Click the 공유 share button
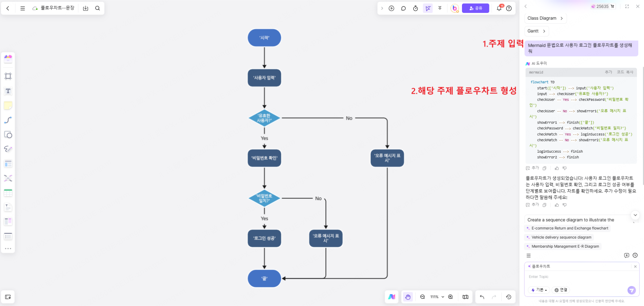Image resolution: width=644 pixels, height=306 pixels. pos(476,8)
